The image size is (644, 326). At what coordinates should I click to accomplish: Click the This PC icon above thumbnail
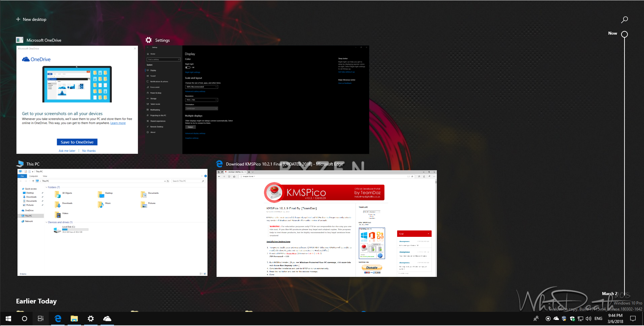click(20, 164)
